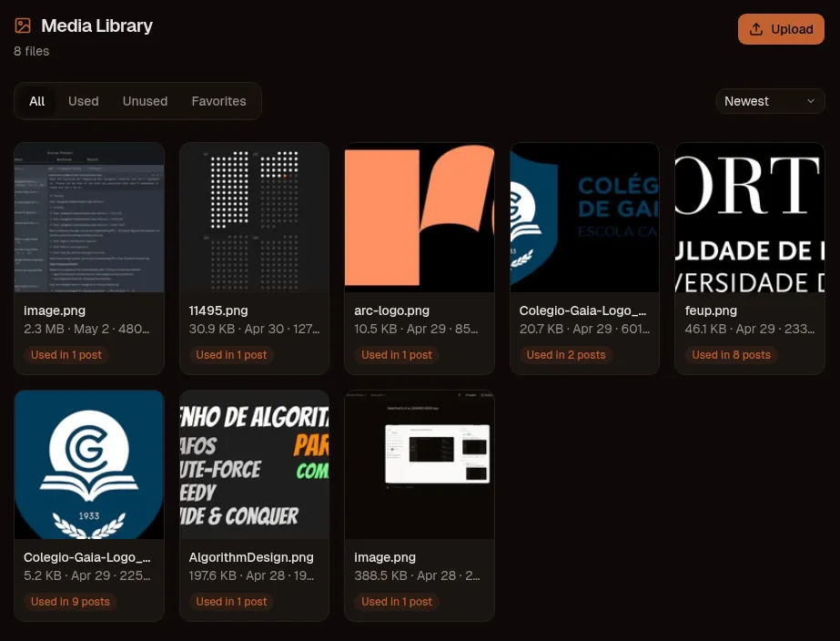Image resolution: width=840 pixels, height=641 pixels.
Task: Click 'Used in 1 post' badge under arc-logo.png
Action: pyautogui.click(x=397, y=355)
